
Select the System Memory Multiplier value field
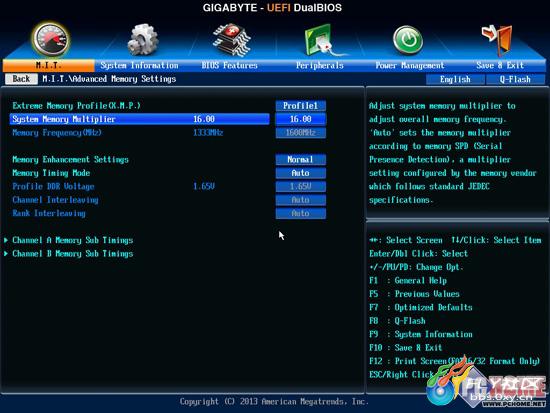(x=301, y=119)
